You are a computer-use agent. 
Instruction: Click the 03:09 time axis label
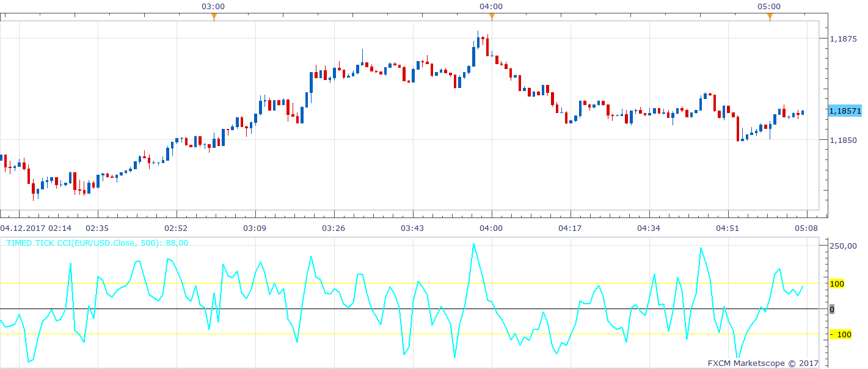(x=255, y=228)
